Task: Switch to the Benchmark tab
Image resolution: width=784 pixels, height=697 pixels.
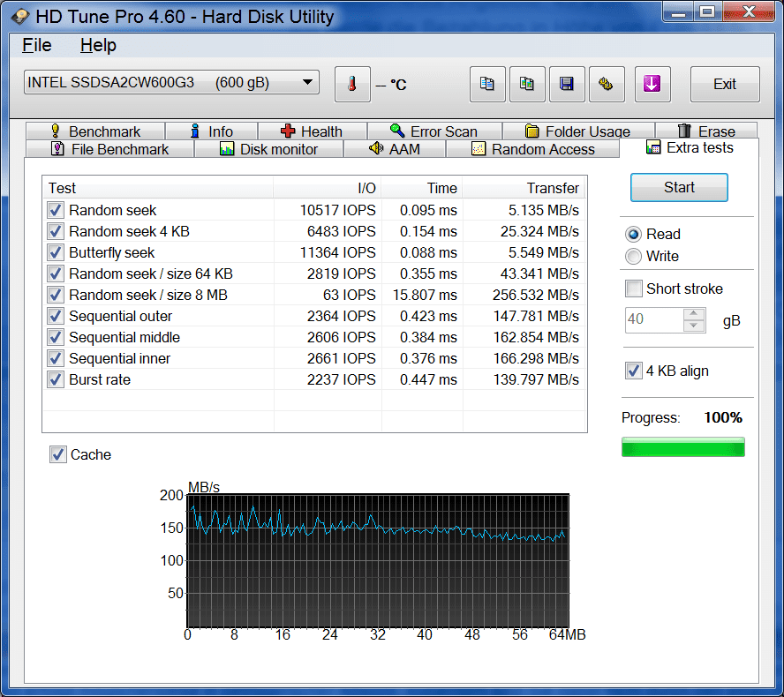Action: coord(95,131)
